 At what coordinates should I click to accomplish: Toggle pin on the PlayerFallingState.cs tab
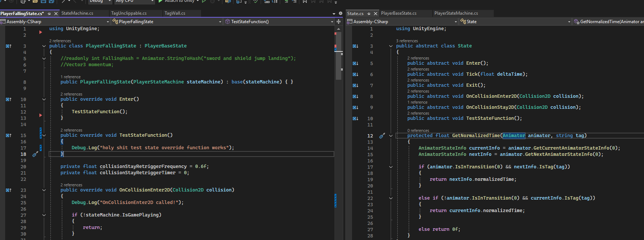[x=49, y=14]
